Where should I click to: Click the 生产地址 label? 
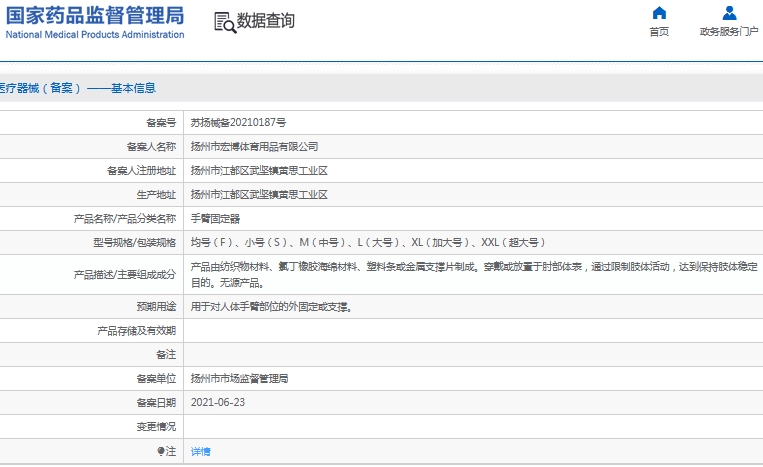pos(156,195)
